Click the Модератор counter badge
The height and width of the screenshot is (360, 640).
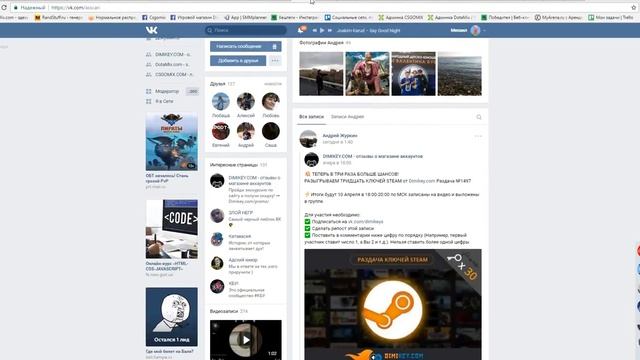pos(193,91)
